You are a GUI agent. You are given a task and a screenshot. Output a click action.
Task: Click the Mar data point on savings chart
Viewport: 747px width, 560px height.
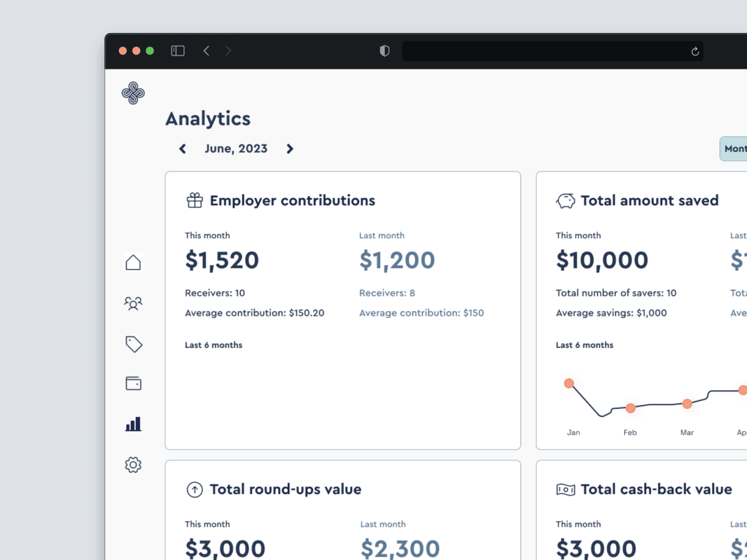pyautogui.click(x=687, y=404)
